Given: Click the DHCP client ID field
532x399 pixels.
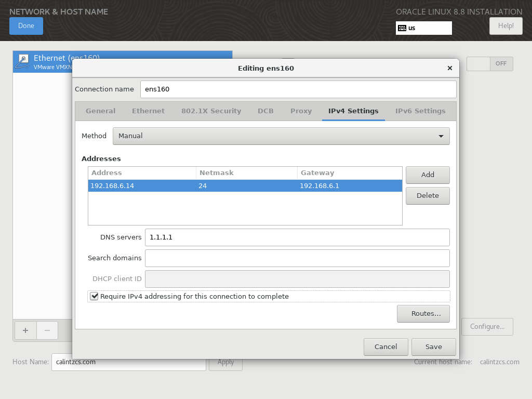Looking at the screenshot, I should pos(297,279).
